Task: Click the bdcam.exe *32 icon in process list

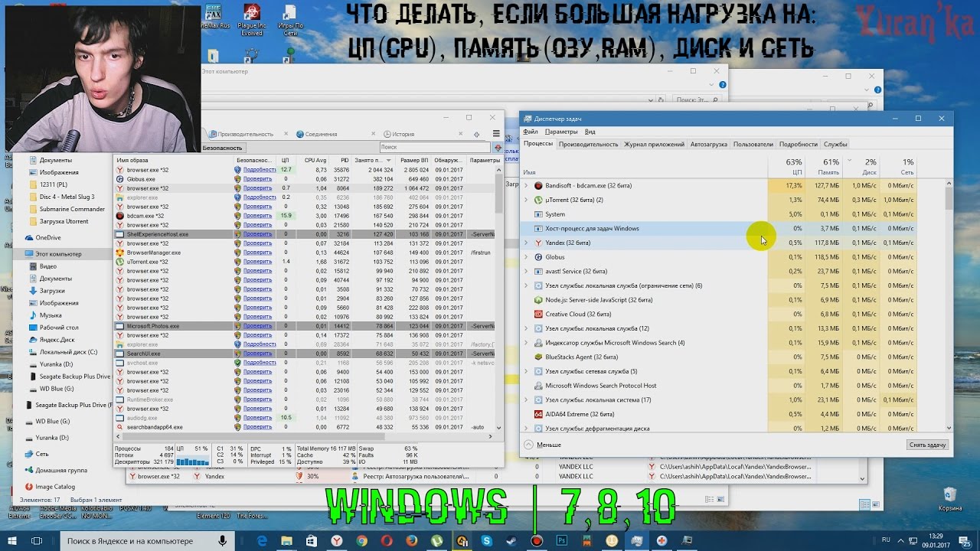Action: [x=119, y=216]
